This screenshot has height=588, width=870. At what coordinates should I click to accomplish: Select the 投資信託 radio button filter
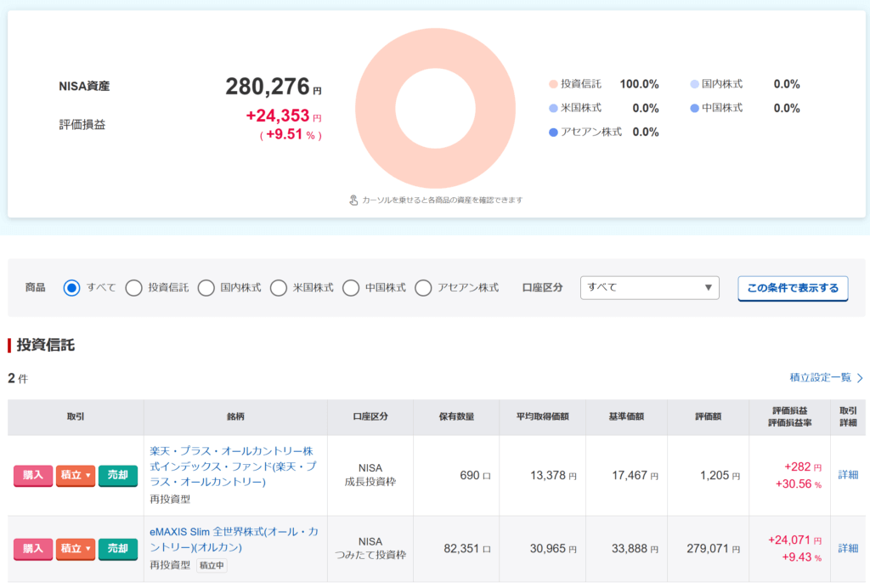(x=133, y=288)
